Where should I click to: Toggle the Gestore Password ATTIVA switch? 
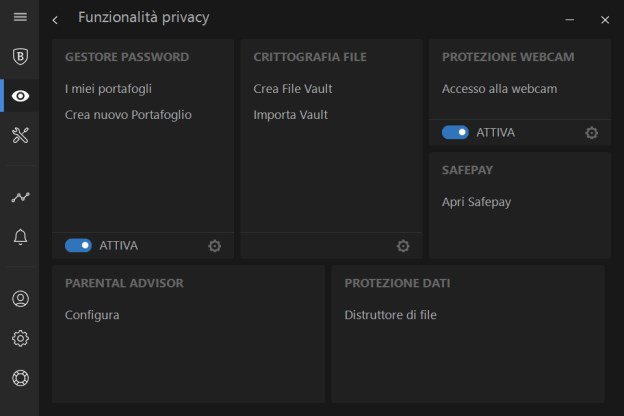(x=78, y=246)
